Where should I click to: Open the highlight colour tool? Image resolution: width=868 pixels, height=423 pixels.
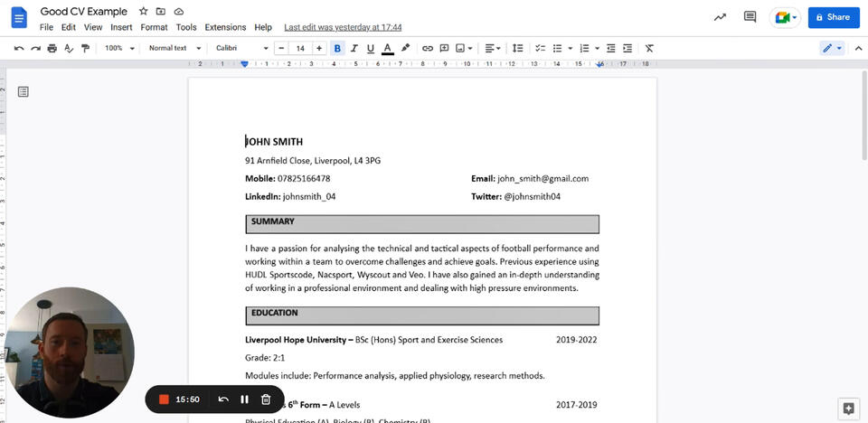(x=405, y=48)
